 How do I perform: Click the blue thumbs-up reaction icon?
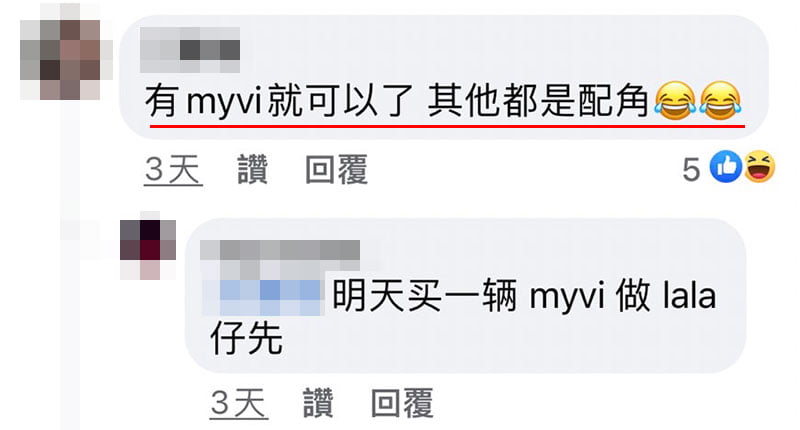pyautogui.click(x=726, y=166)
